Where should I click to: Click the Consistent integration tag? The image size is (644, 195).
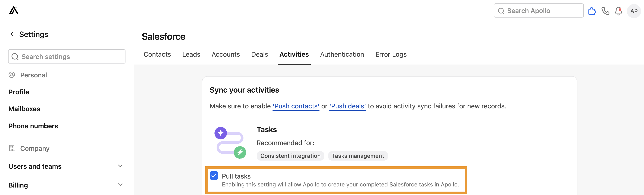point(290,156)
